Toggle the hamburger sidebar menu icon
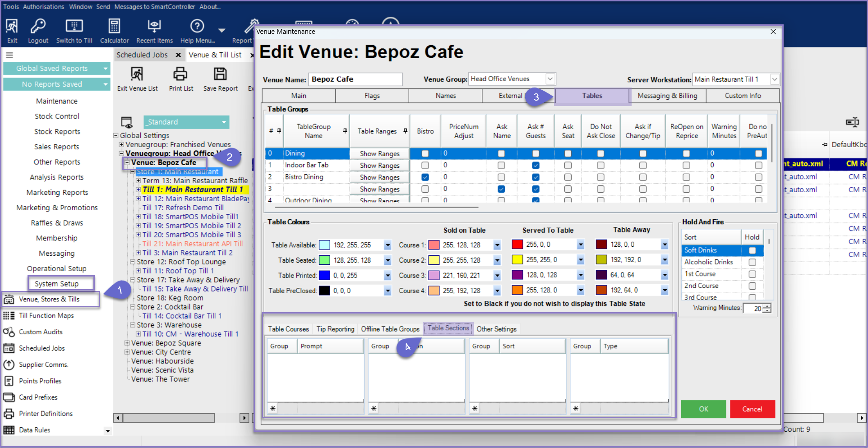This screenshot has height=448, width=868. (x=9, y=55)
